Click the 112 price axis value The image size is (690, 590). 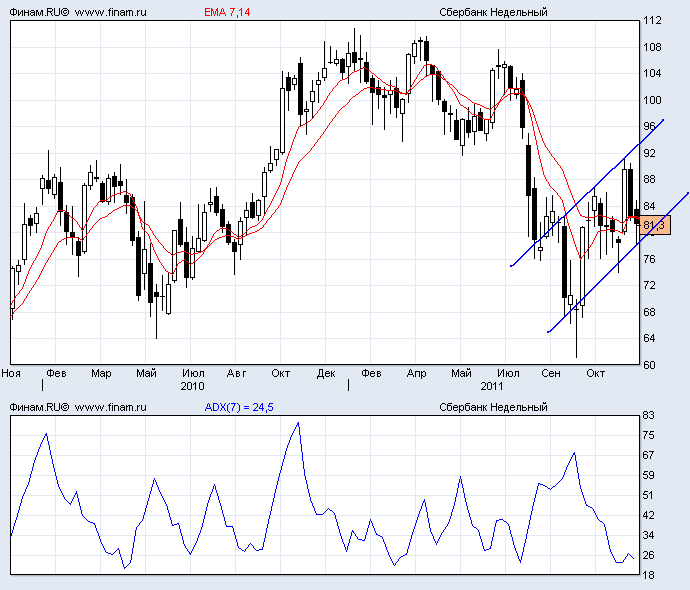point(652,21)
